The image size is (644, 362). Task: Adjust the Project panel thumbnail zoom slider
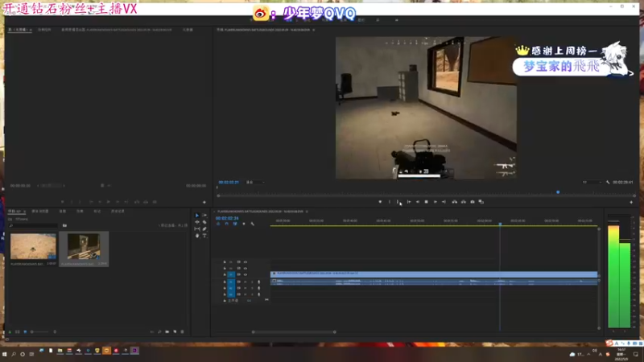pyautogui.click(x=39, y=331)
